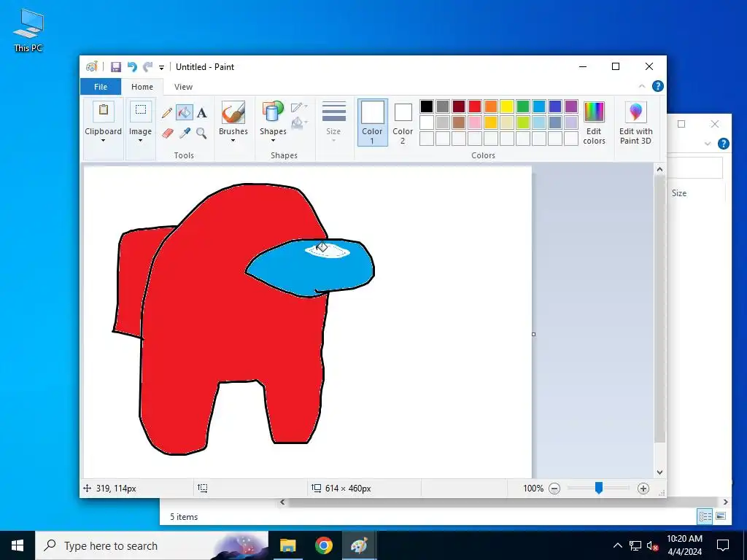The width and height of the screenshot is (747, 560).
Task: Open Shape fill dropdown
Action: [x=299, y=123]
